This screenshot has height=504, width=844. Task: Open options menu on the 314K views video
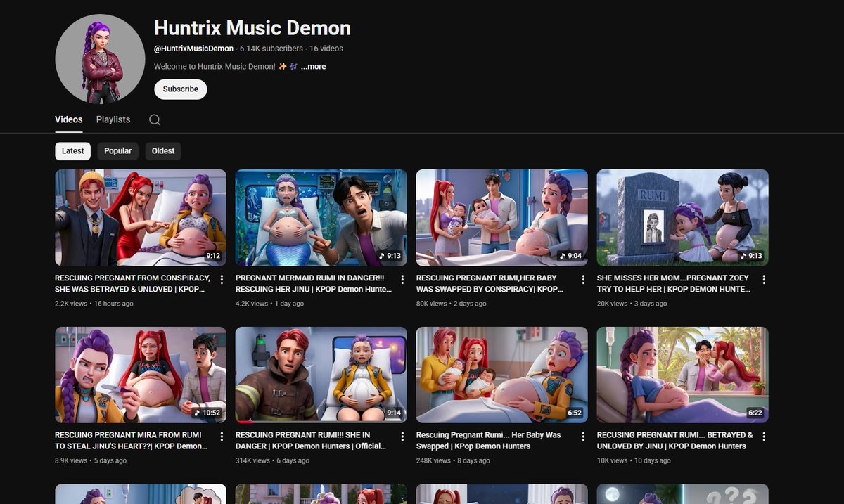[403, 437]
